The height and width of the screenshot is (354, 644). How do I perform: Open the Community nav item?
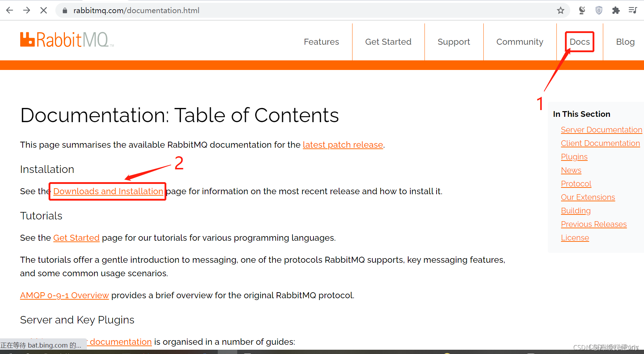pos(520,42)
